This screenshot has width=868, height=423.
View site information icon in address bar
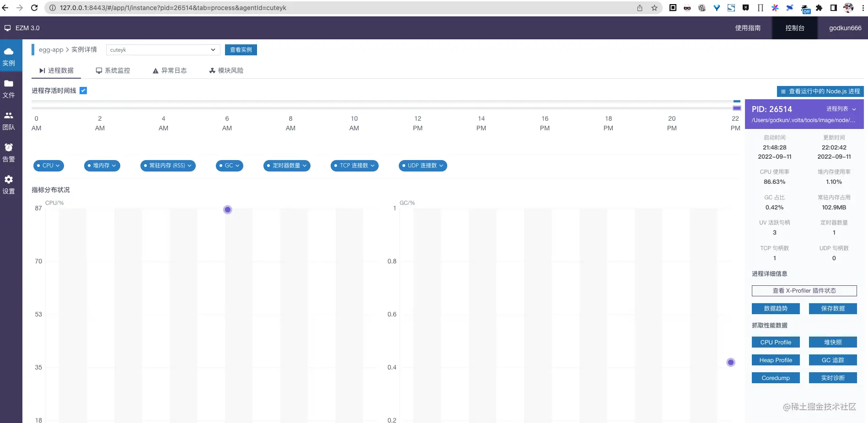[52, 8]
